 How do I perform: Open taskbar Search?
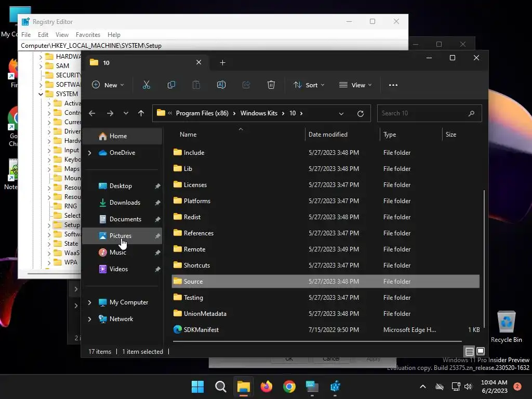[220, 387]
